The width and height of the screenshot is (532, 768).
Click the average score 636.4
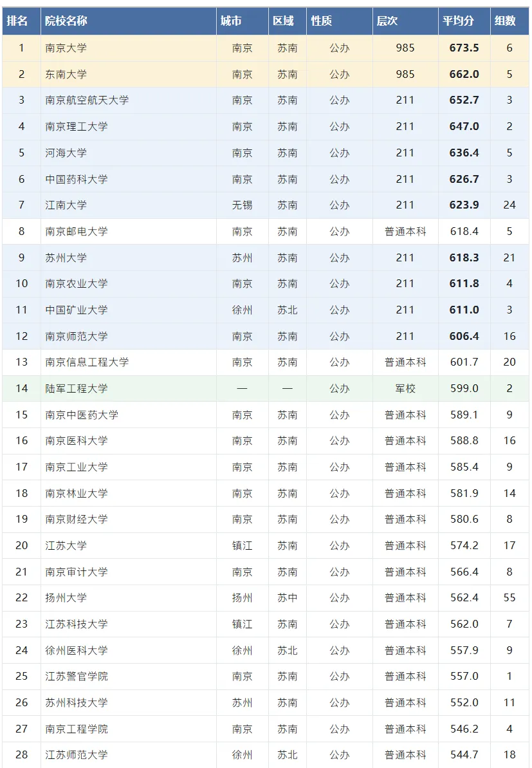(464, 153)
